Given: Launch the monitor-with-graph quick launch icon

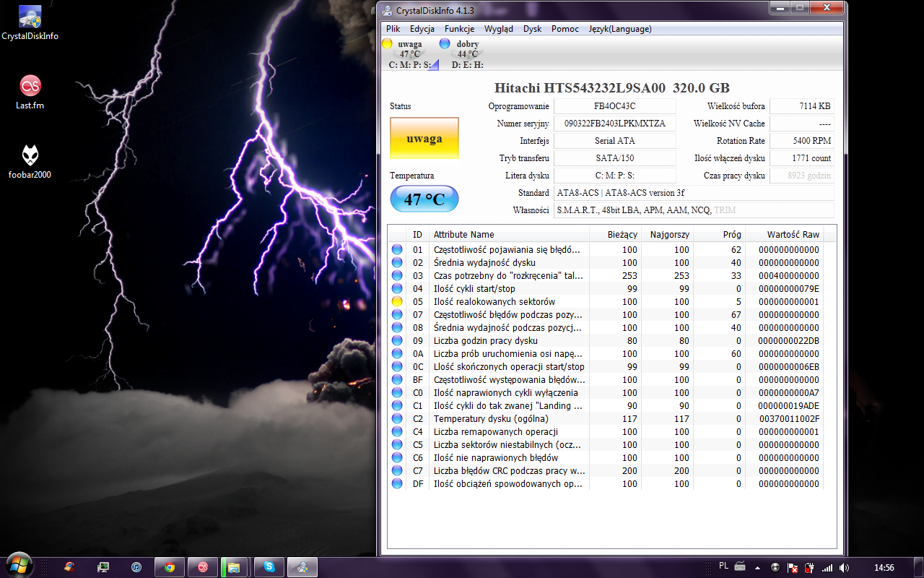Looking at the screenshot, I should tap(103, 567).
